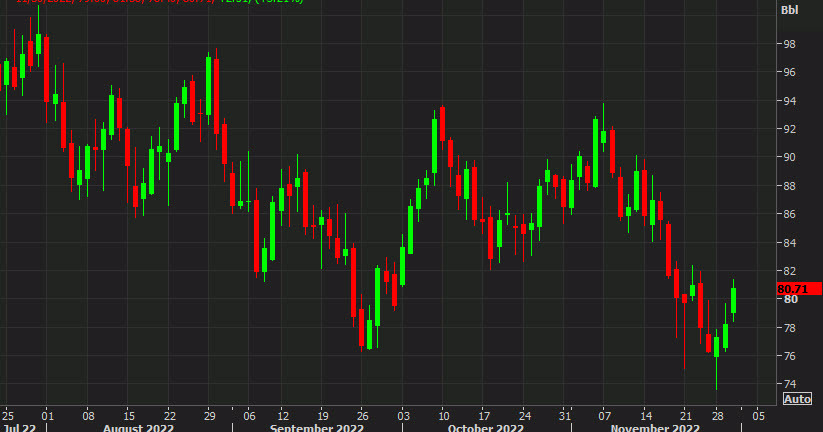Click the date tick labeled 29
This screenshot has width=823, height=432.
[x=209, y=416]
